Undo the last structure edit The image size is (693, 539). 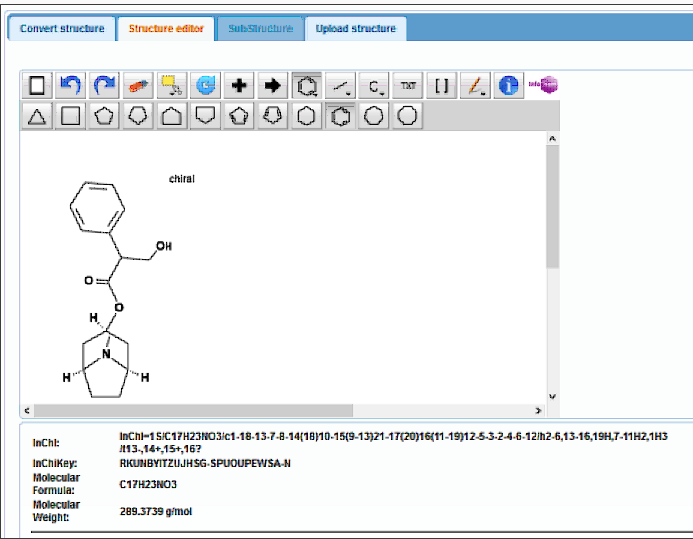click(x=70, y=85)
